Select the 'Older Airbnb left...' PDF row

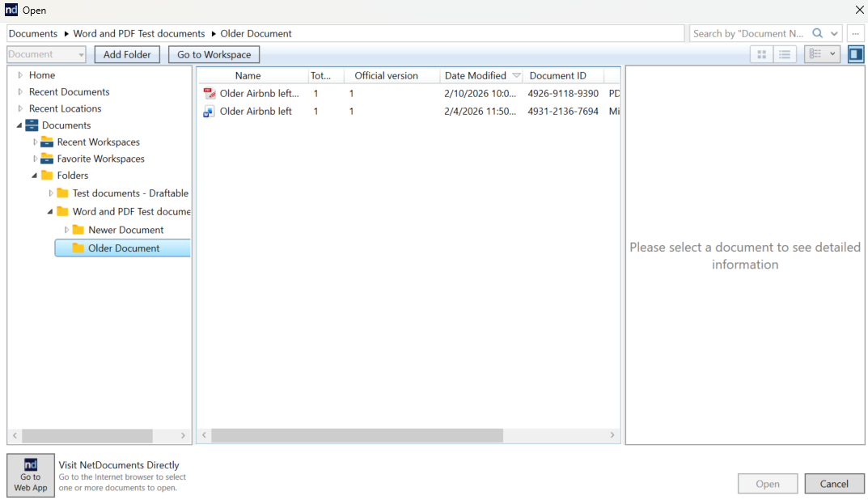(409, 94)
